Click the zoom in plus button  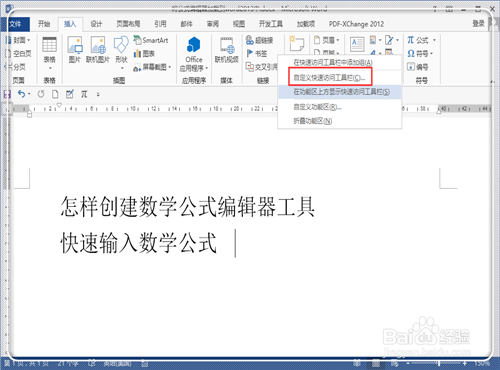(x=464, y=363)
